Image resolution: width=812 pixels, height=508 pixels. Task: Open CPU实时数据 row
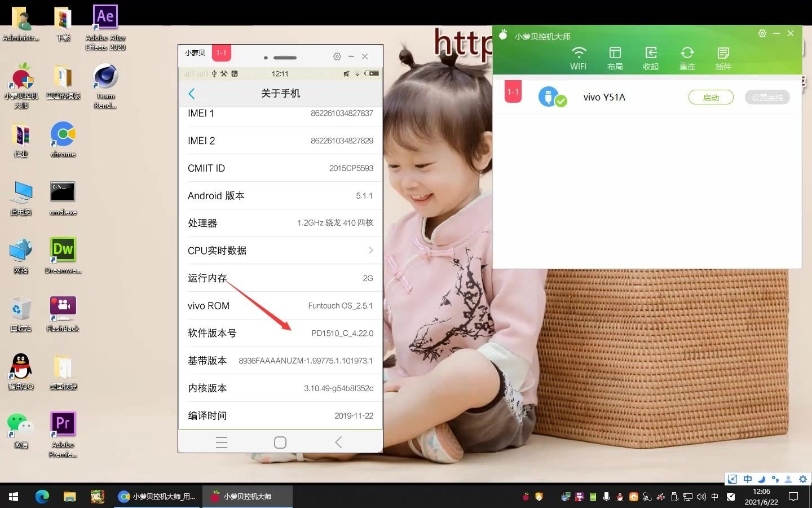280,251
